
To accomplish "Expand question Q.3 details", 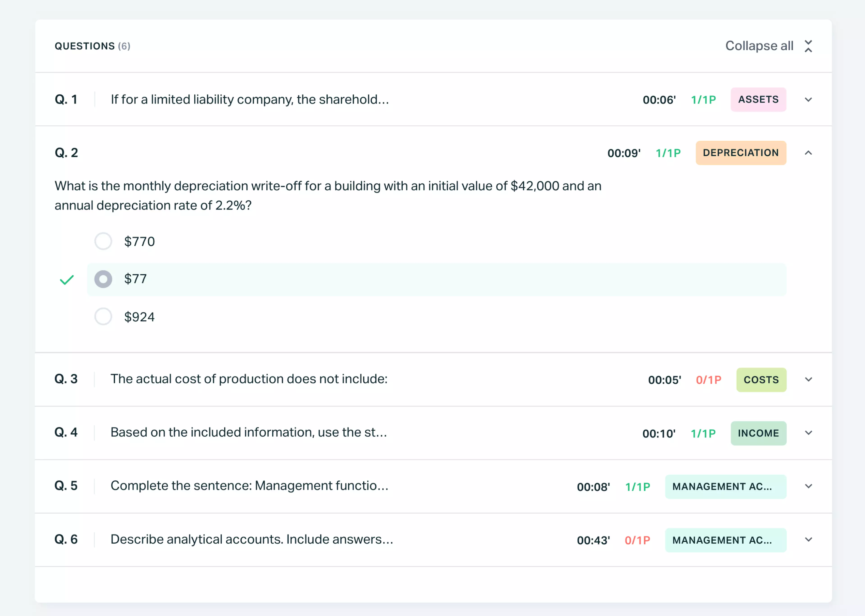I will point(808,379).
